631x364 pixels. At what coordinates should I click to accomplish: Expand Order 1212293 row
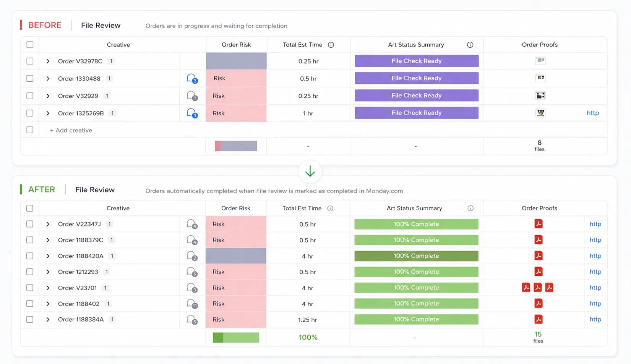48,272
